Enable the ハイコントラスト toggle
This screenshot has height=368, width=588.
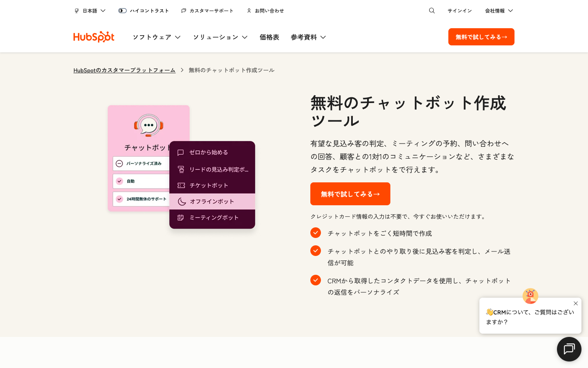pyautogui.click(x=122, y=11)
